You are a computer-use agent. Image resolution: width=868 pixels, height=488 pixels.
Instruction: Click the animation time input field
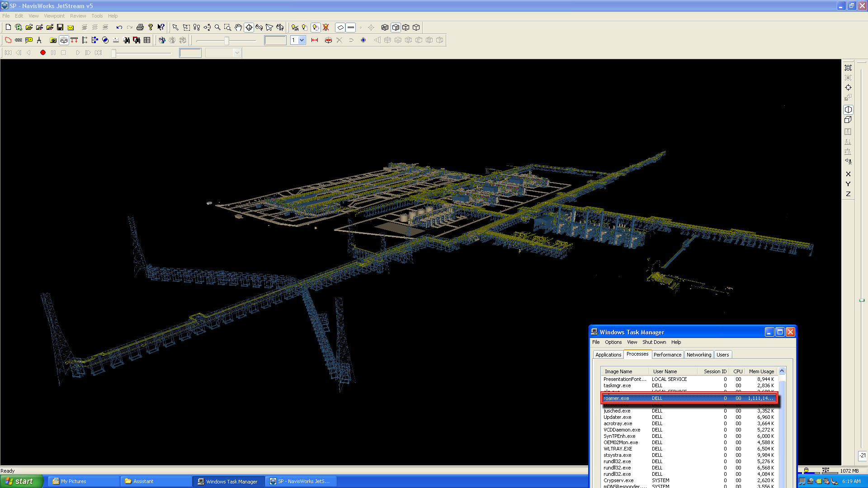point(190,53)
